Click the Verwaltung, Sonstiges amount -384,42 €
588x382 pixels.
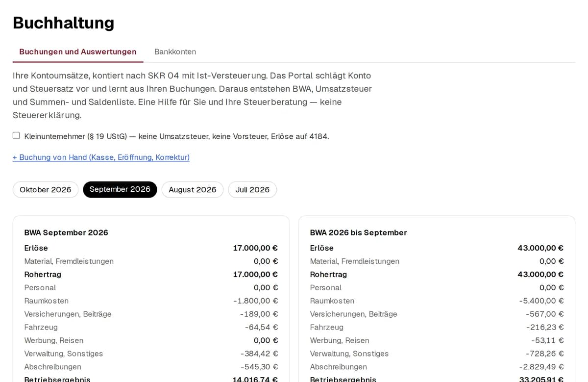[x=259, y=354]
